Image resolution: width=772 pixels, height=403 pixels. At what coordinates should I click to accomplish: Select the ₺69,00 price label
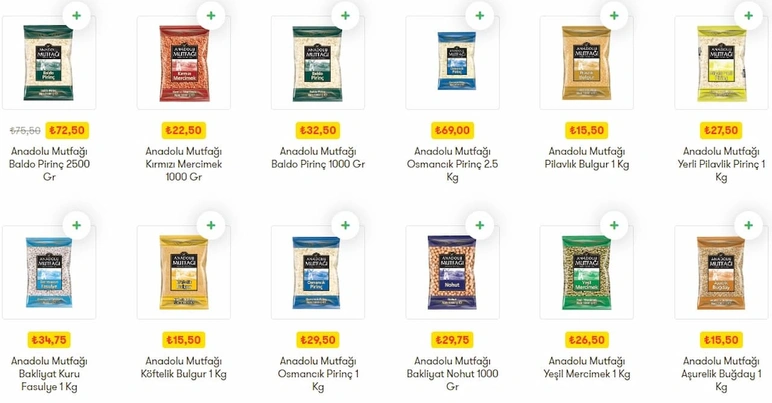(452, 130)
